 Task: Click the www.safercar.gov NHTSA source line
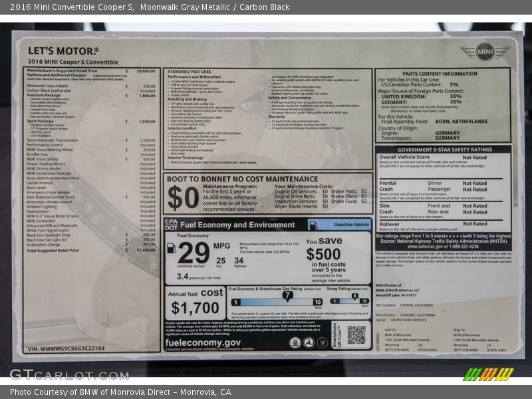(x=443, y=247)
